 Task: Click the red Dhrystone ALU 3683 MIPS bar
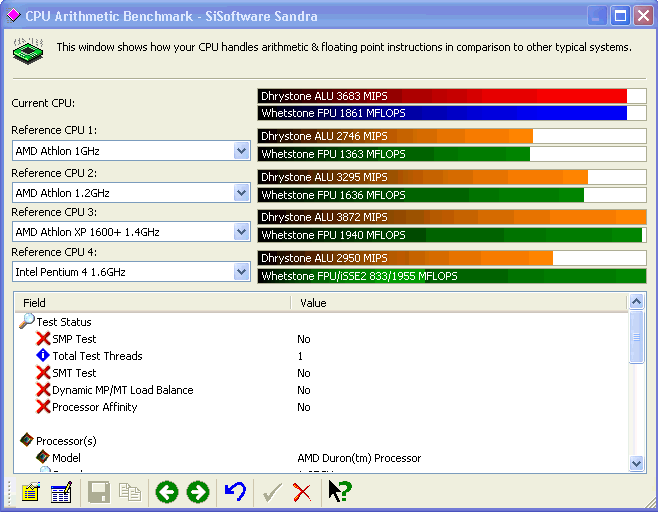(x=452, y=96)
